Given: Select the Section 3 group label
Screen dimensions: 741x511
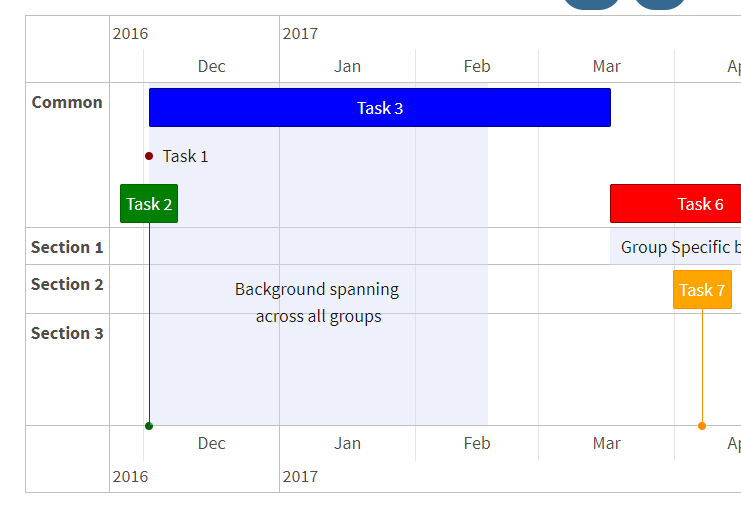Looking at the screenshot, I should [67, 333].
